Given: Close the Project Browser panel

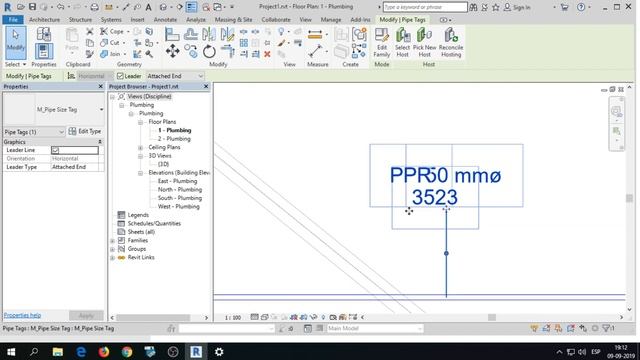Looking at the screenshot, I should click(206, 87).
